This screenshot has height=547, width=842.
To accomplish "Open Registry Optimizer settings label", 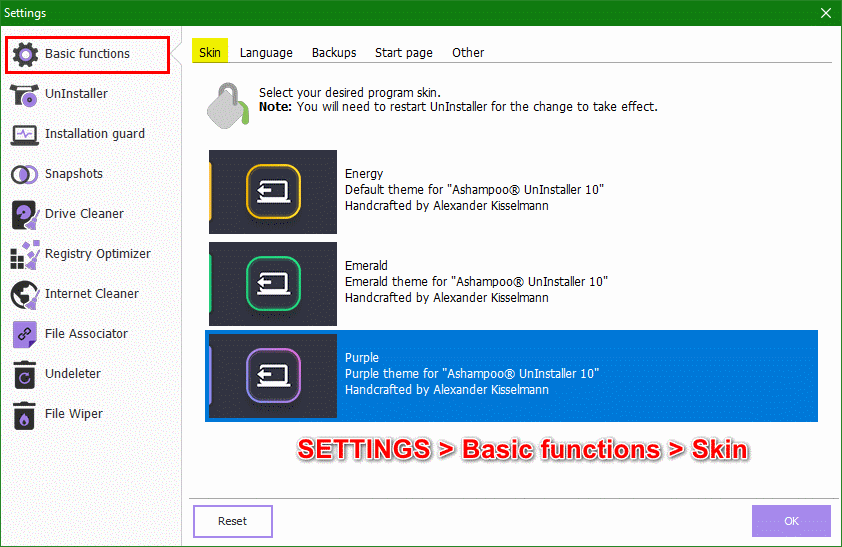I will (98, 253).
